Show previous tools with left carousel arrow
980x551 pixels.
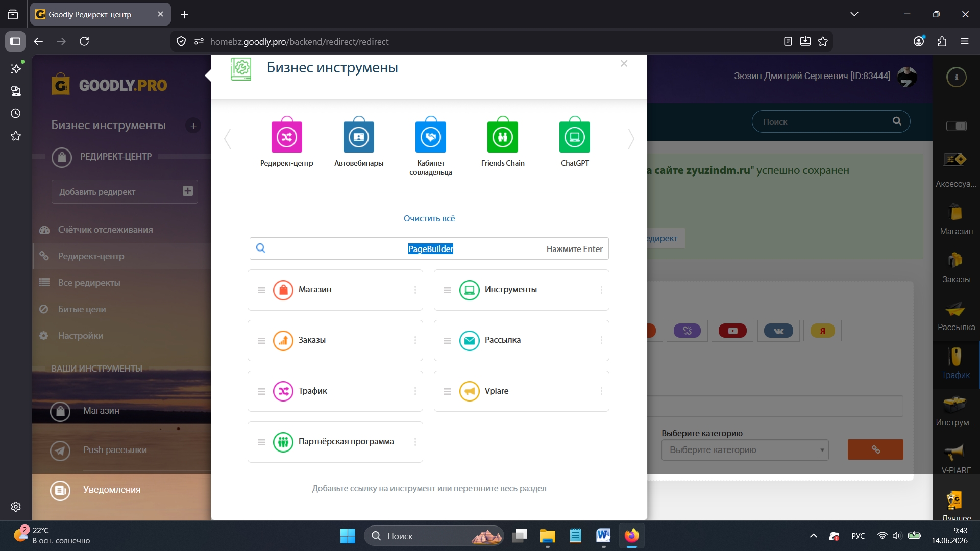point(228,139)
